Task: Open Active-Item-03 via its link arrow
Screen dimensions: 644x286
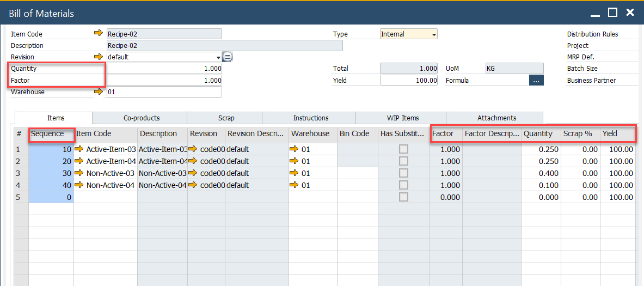Action: point(79,149)
